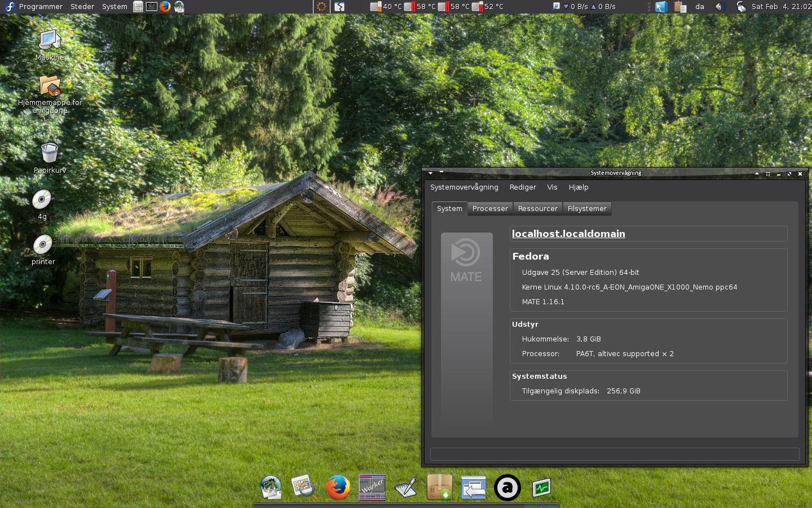Viewport: 812px width, 508px height.
Task: Select the Filsystemer tab
Action: [587, 209]
